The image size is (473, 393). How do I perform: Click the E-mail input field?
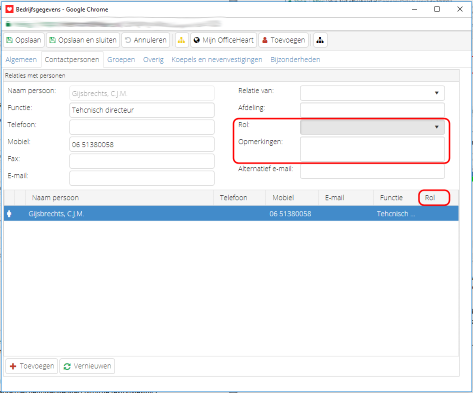[142, 178]
